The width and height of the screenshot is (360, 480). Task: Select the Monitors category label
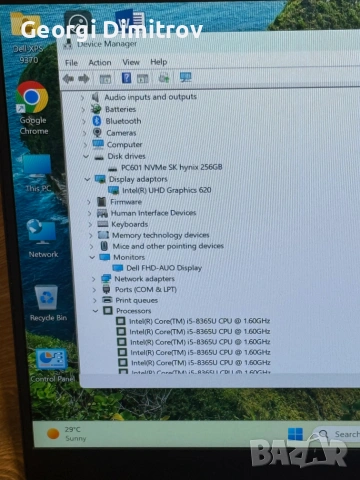coord(129,257)
